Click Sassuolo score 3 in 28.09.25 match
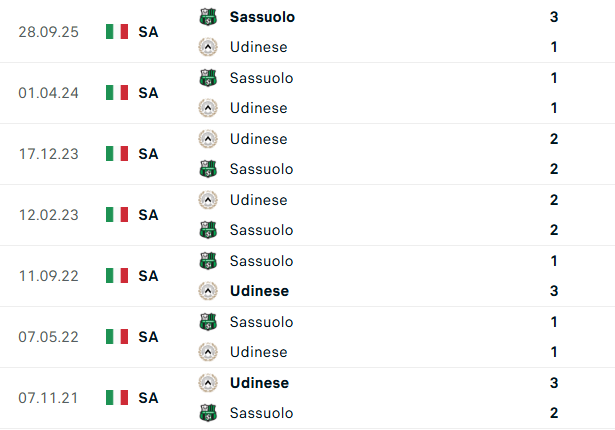 pyautogui.click(x=554, y=17)
